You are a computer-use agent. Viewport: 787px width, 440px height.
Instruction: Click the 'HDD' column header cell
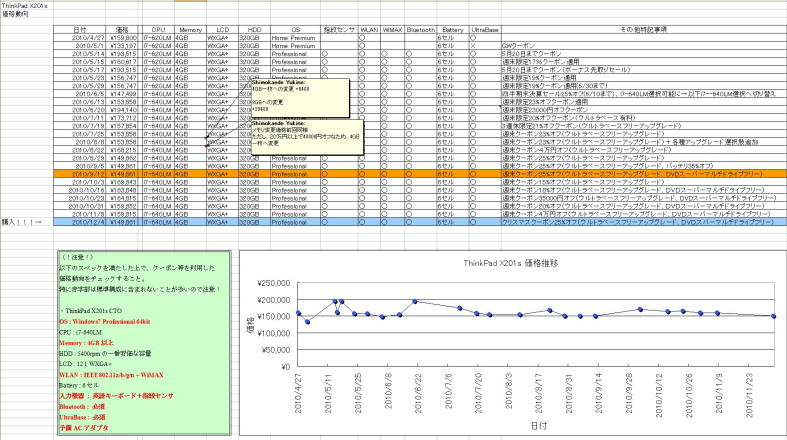pyautogui.click(x=254, y=30)
